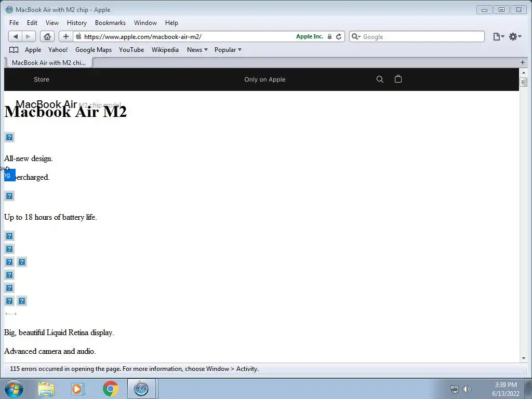The width and height of the screenshot is (532, 399).
Task: Open the Help menu
Action: 171,23
